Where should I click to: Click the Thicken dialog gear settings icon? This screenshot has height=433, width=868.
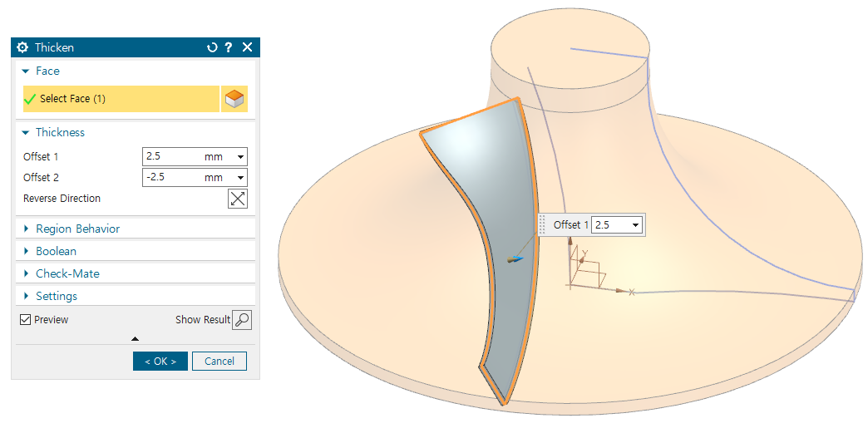(22, 47)
